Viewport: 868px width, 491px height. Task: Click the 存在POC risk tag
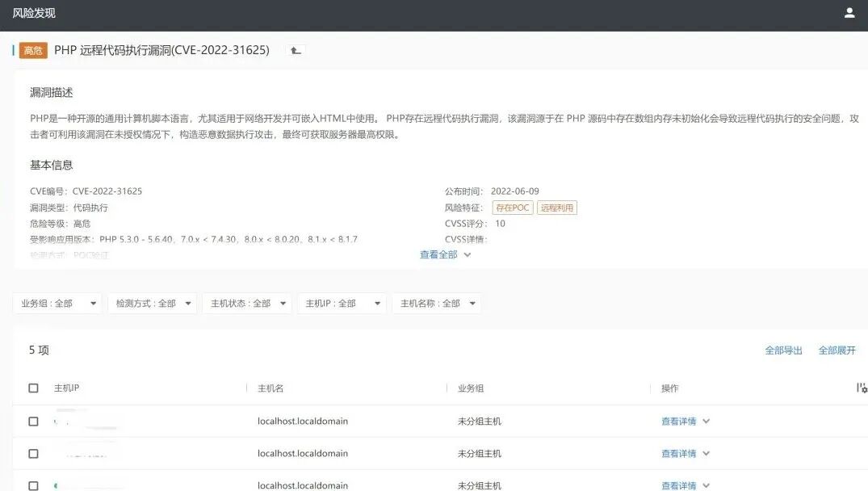coord(513,208)
